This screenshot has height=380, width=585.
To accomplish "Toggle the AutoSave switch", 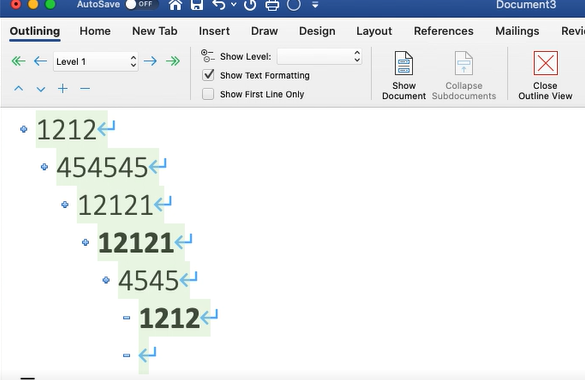I will click(142, 4).
